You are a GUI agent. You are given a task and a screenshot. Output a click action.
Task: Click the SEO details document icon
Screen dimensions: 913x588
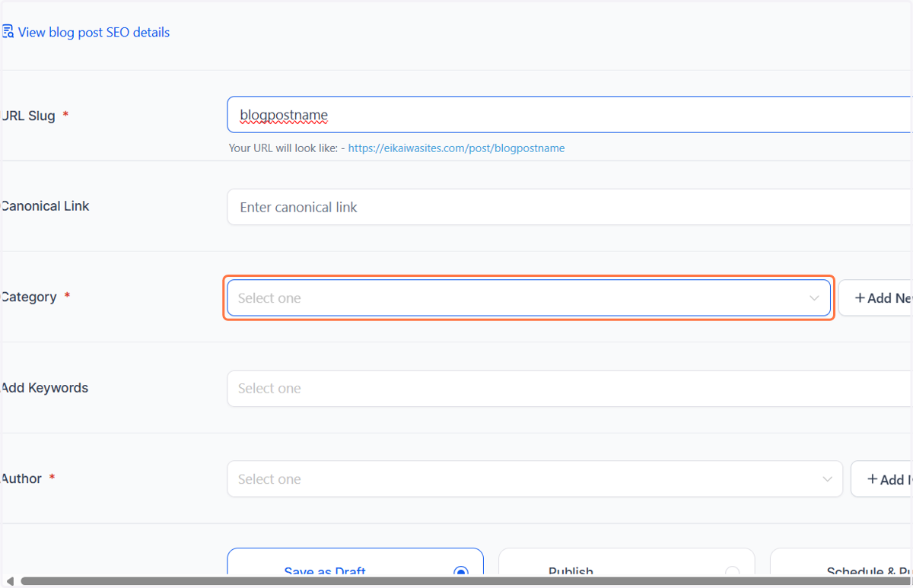[x=8, y=32]
